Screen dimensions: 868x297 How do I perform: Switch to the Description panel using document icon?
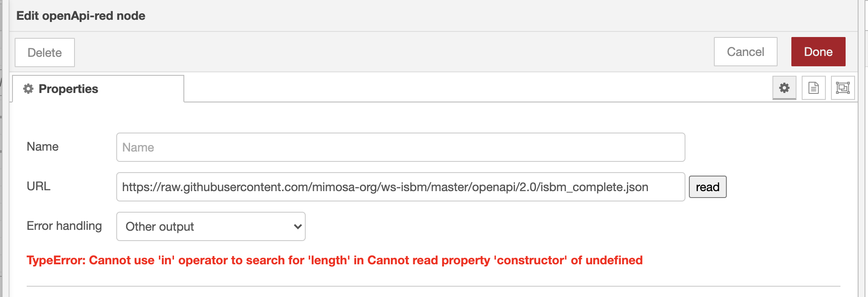coord(813,88)
